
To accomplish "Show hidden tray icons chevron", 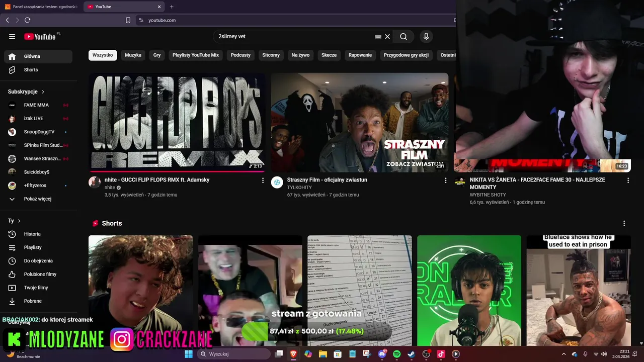I will [x=563, y=354].
